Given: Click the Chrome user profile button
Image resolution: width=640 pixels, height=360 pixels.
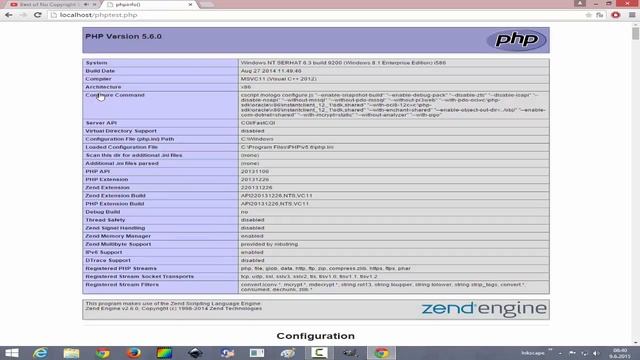Looking at the screenshot, I should coord(580,4).
